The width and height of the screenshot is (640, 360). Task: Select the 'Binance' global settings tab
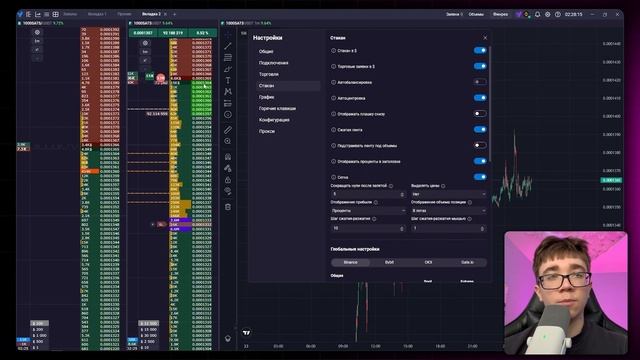pos(351,262)
